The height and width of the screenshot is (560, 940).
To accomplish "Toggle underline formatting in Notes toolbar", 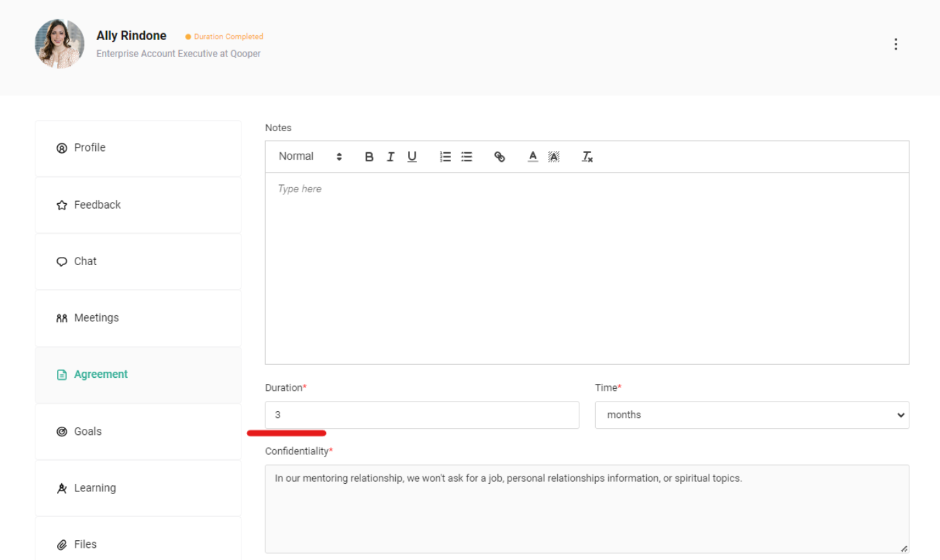I will point(412,157).
